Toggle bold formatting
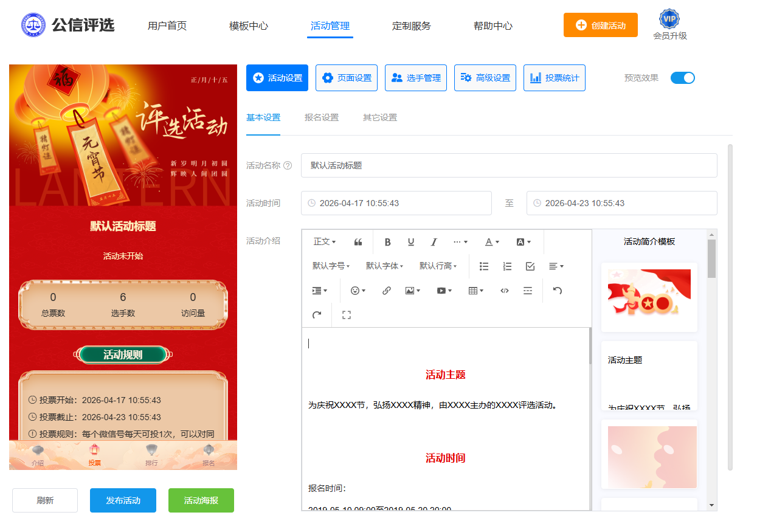Screen dimensions: 757x532 (x=387, y=242)
